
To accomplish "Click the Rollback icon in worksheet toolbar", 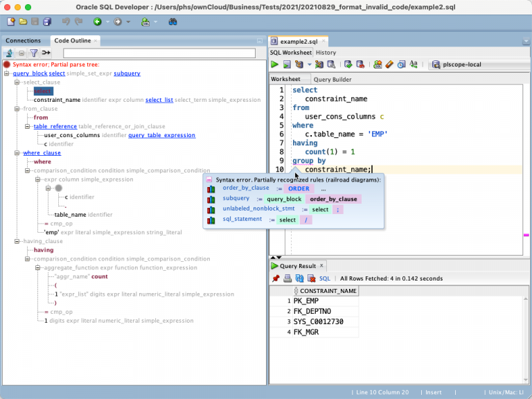I will click(360, 64).
